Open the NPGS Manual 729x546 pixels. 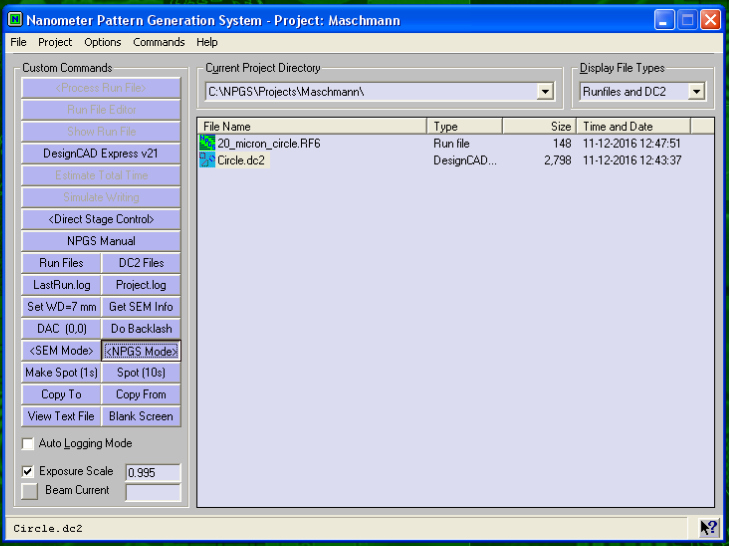(100, 241)
